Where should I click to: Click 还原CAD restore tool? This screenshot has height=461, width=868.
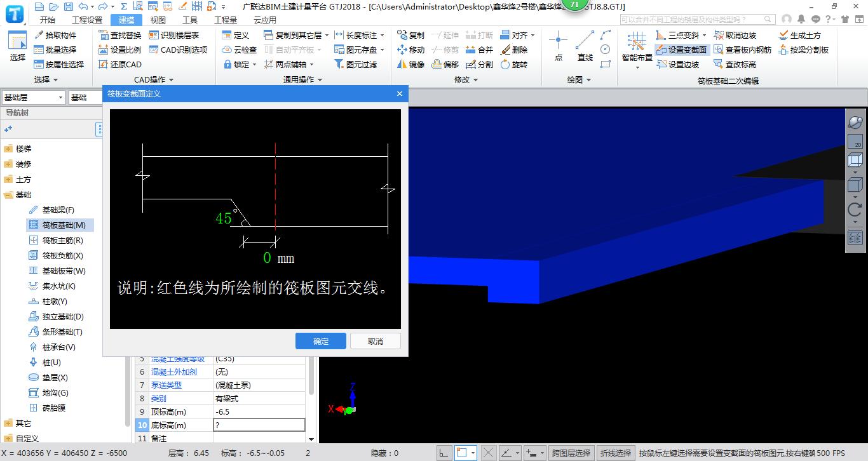120,64
